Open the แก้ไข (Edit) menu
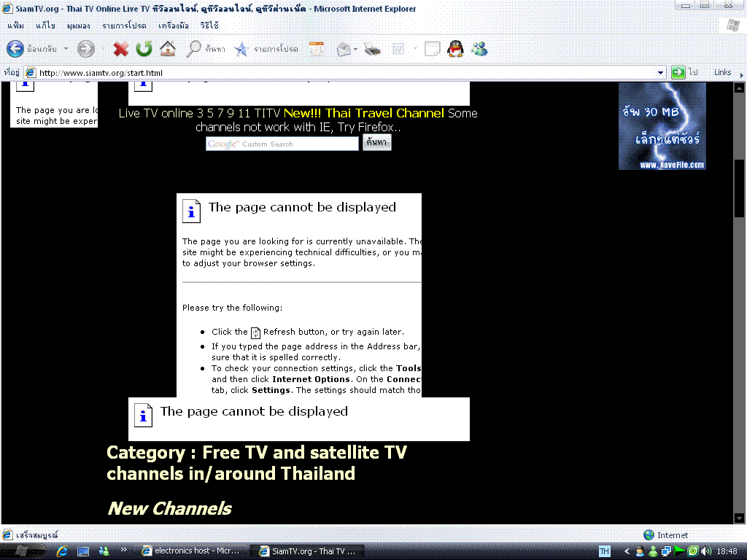The image size is (747, 560). [x=45, y=26]
